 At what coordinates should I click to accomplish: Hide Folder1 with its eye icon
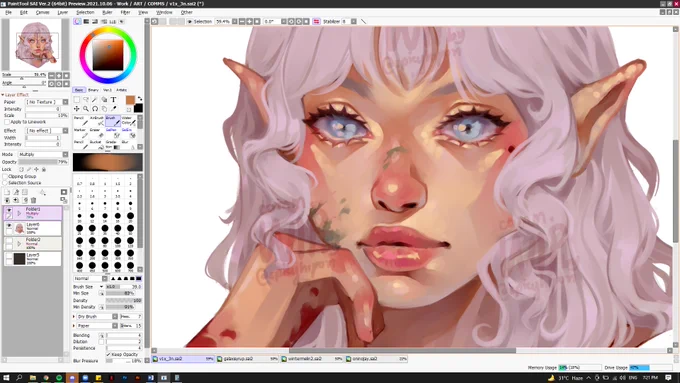tap(9, 210)
